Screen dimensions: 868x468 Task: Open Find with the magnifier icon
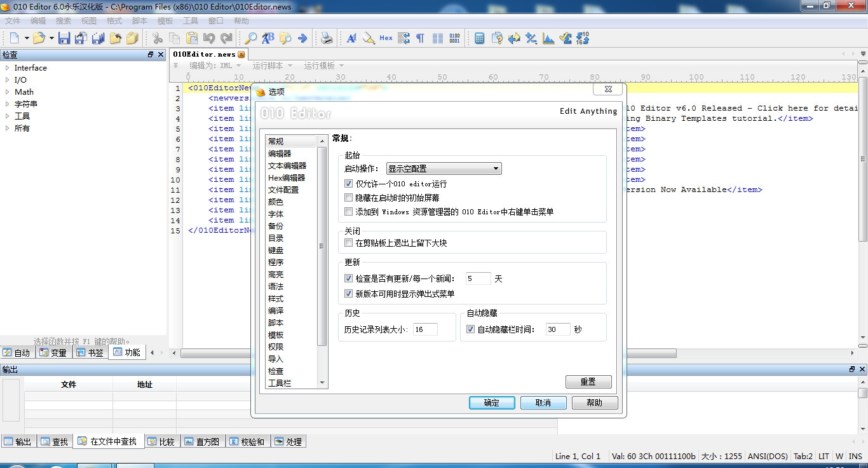251,38
